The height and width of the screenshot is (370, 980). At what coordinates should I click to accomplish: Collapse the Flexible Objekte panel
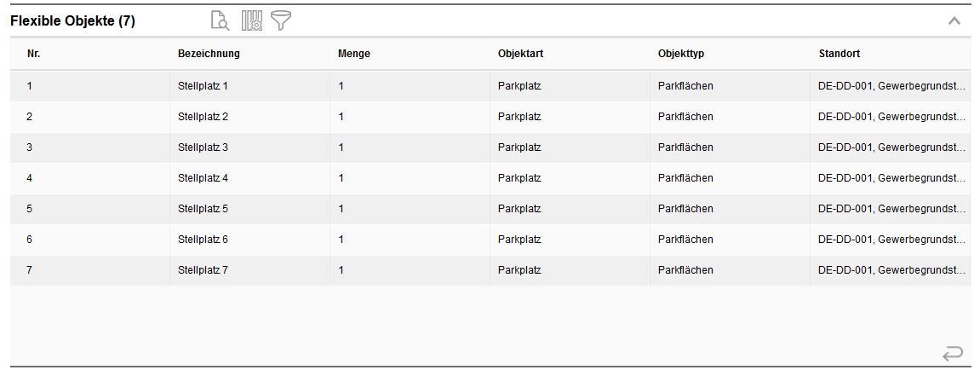tap(954, 21)
